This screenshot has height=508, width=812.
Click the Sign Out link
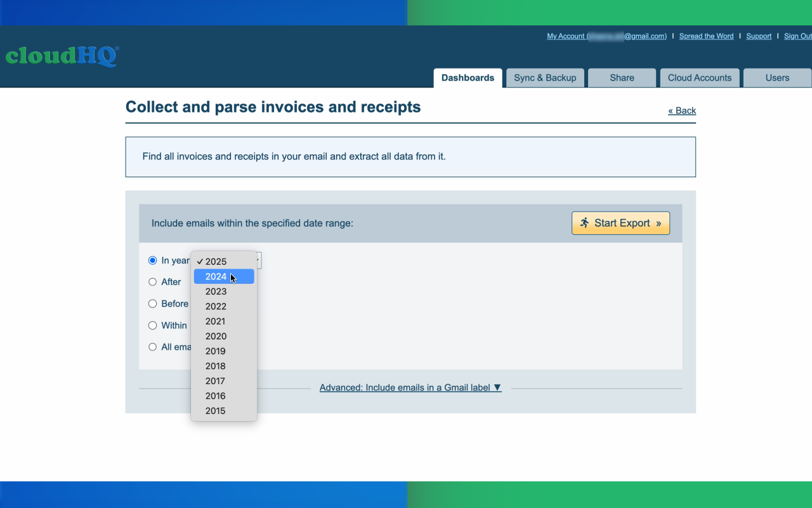(x=797, y=36)
